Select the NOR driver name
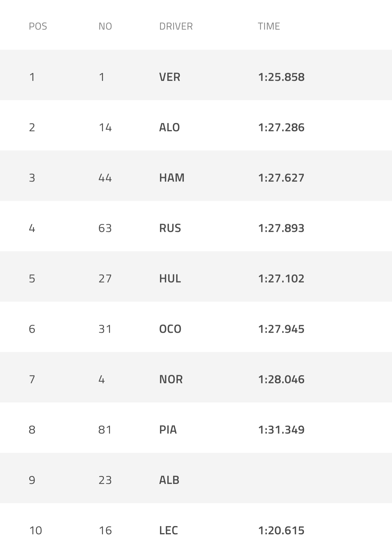 (171, 379)
